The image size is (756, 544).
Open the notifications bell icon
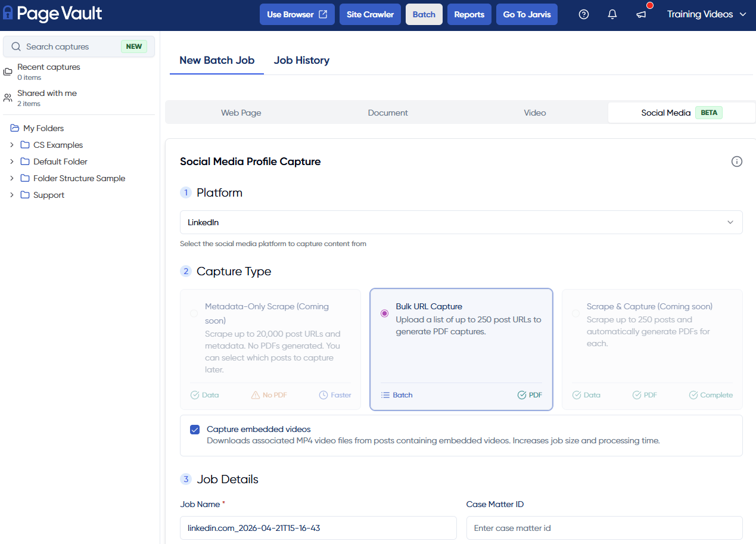612,14
